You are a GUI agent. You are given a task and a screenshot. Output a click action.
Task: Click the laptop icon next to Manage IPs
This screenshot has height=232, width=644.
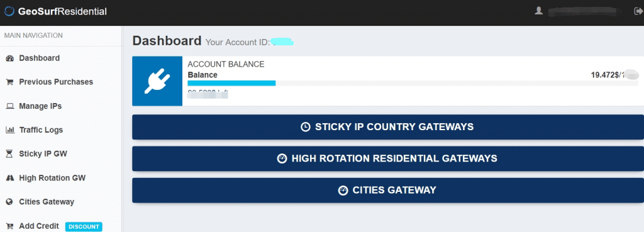[10, 106]
